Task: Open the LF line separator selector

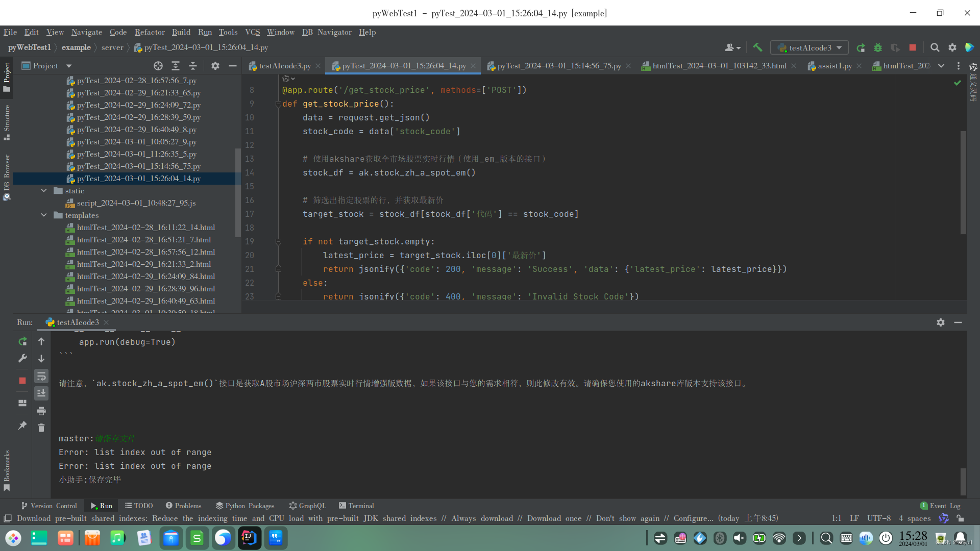Action: coord(854,518)
